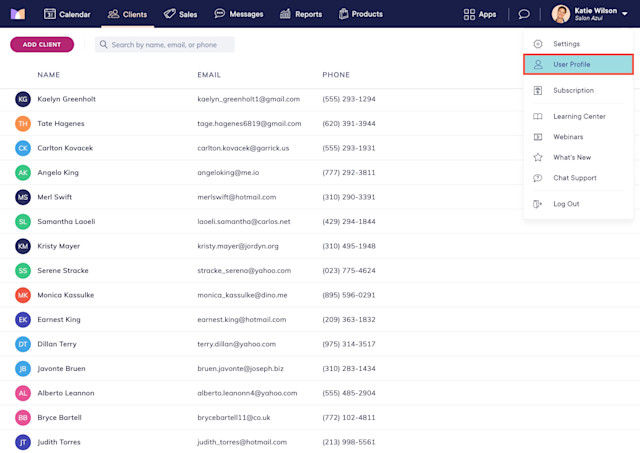Click the PHONE column header
This screenshot has height=453, width=640.
tap(336, 75)
